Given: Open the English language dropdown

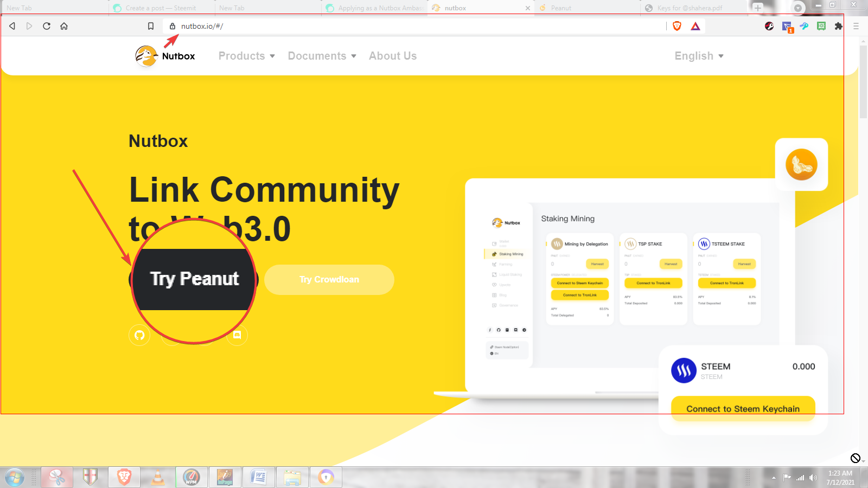Looking at the screenshot, I should 699,56.
